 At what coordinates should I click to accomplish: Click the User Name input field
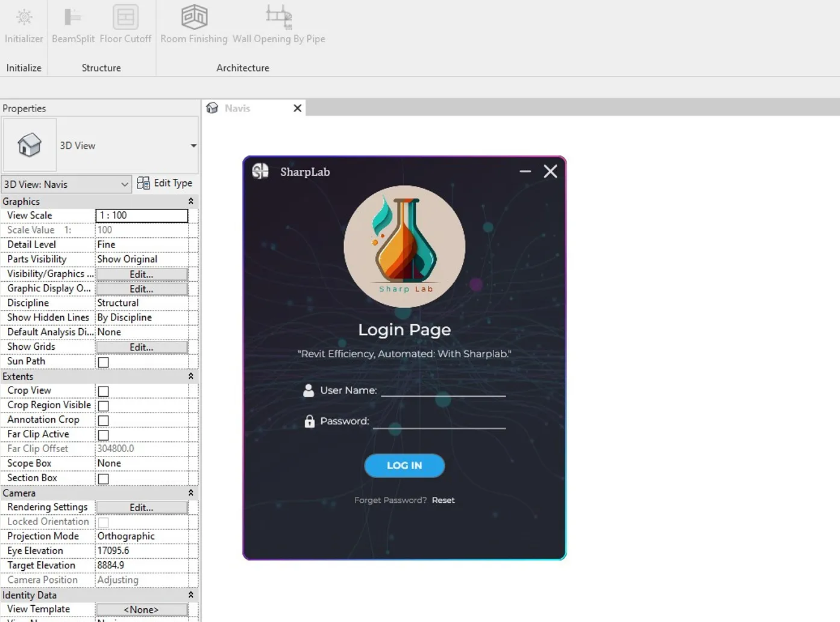tap(444, 389)
